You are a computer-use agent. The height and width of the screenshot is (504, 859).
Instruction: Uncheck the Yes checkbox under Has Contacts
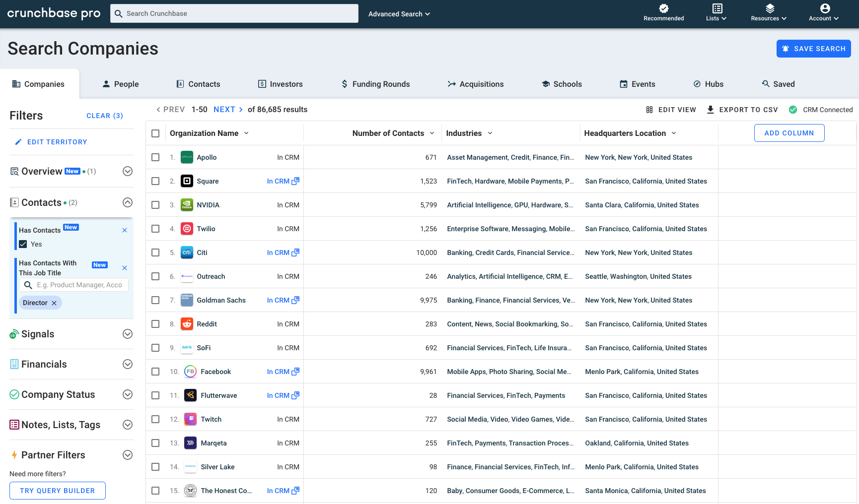(23, 244)
